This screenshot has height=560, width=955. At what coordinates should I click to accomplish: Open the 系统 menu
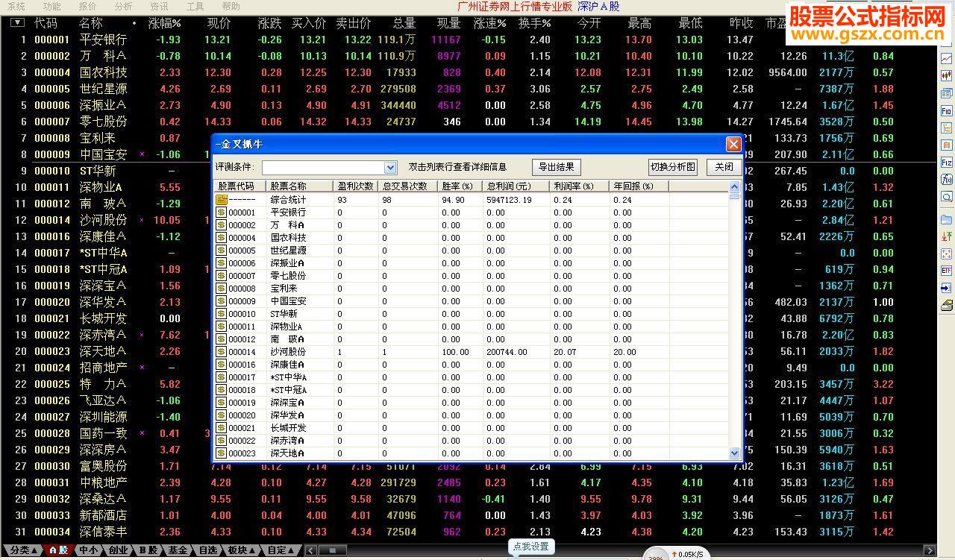point(16,6)
